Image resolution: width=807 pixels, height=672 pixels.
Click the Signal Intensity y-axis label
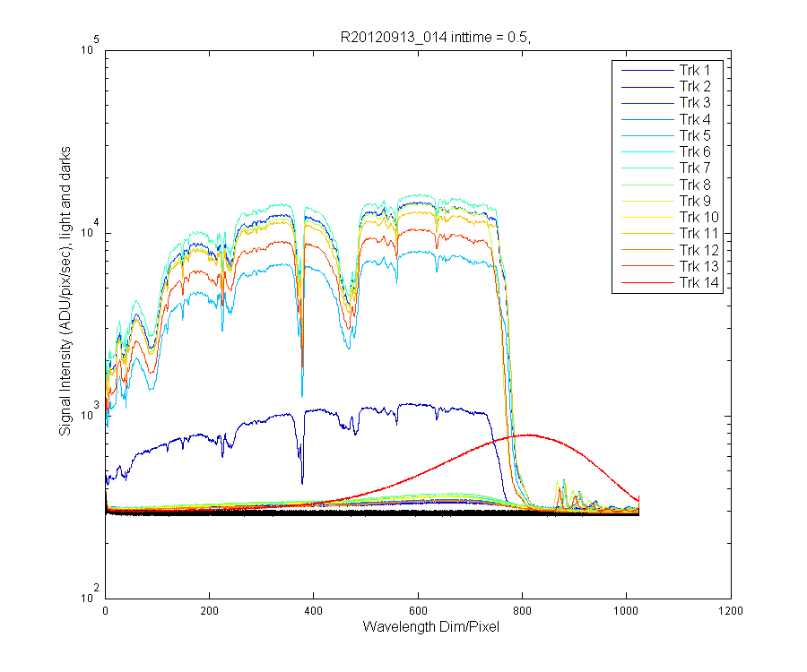(x=65, y=291)
